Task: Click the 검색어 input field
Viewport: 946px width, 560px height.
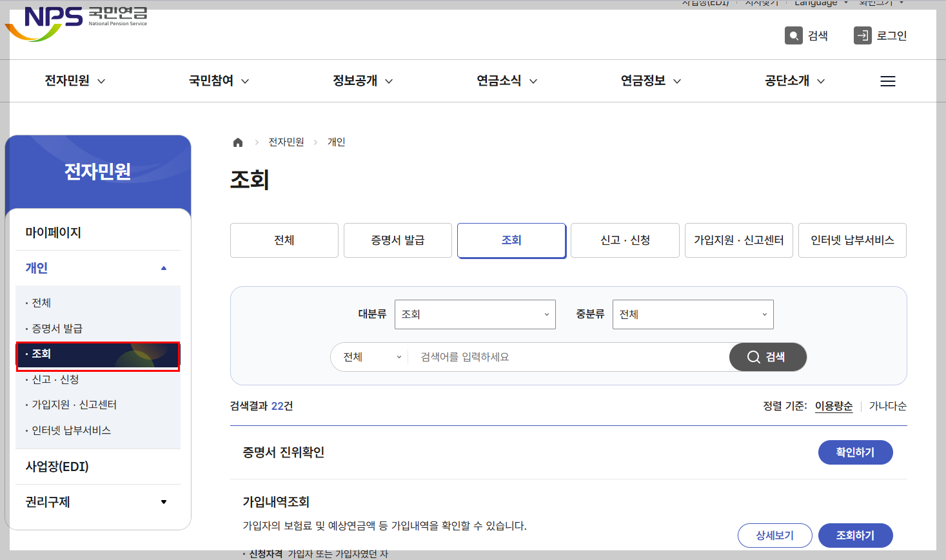Action: [567, 356]
